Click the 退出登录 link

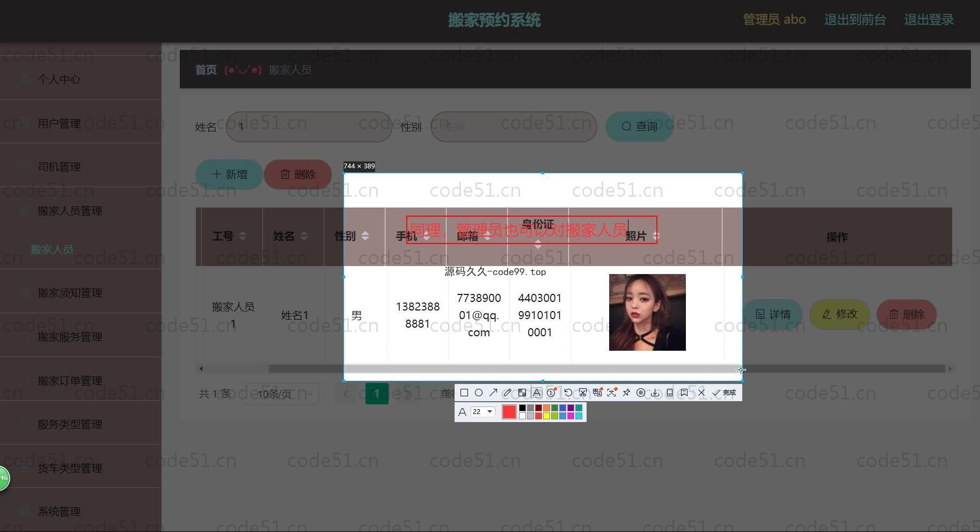[x=928, y=20]
